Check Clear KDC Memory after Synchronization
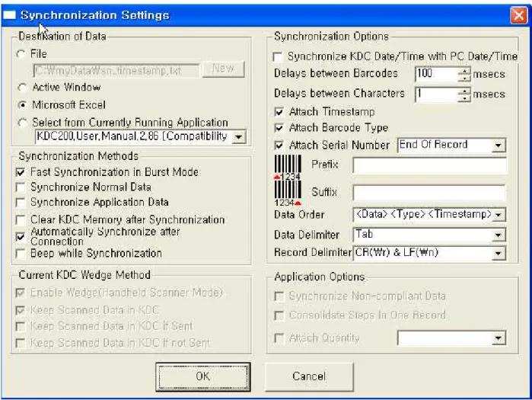Screen dimensions: 532x400 tap(21, 219)
